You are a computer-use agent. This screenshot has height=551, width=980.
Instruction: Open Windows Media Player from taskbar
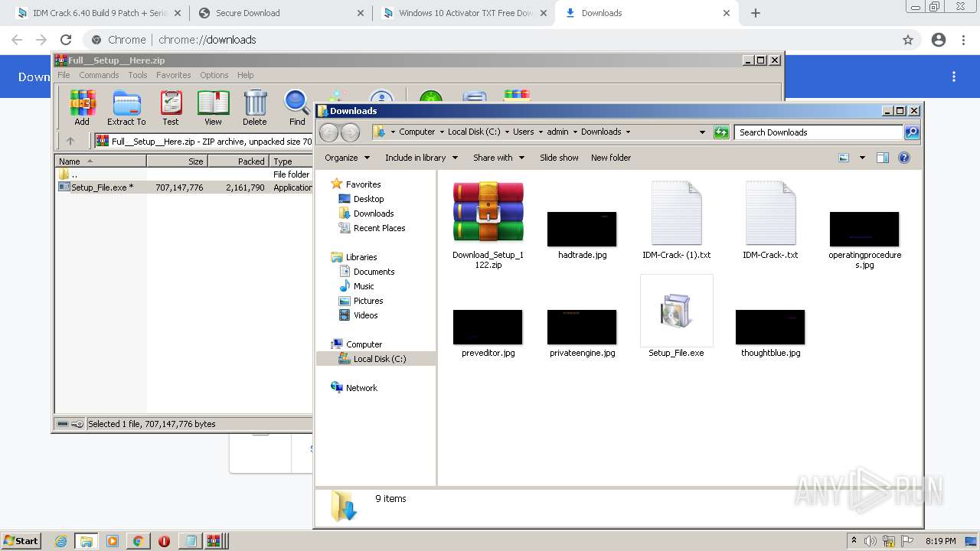coord(113,541)
